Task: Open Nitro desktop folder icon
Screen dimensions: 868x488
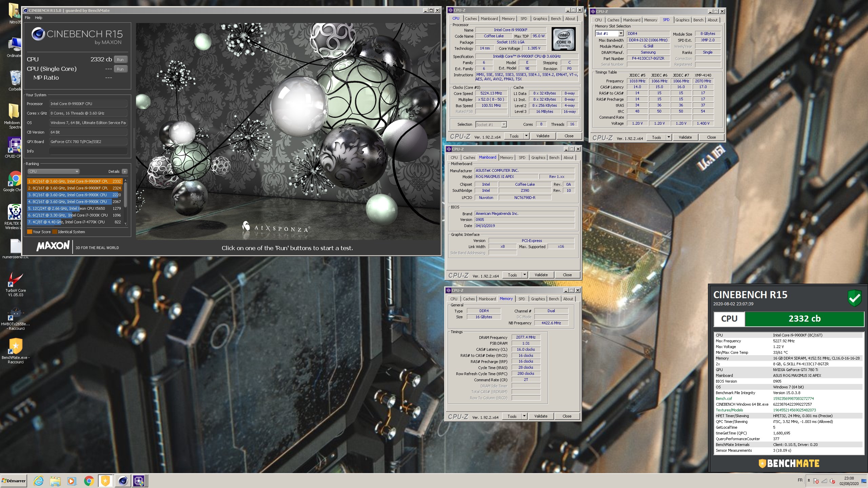Action: coord(14,14)
